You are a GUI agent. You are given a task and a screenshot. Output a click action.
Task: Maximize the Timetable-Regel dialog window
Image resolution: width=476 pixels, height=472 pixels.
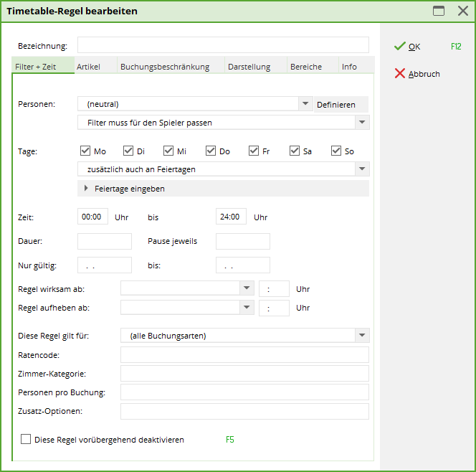click(x=439, y=11)
